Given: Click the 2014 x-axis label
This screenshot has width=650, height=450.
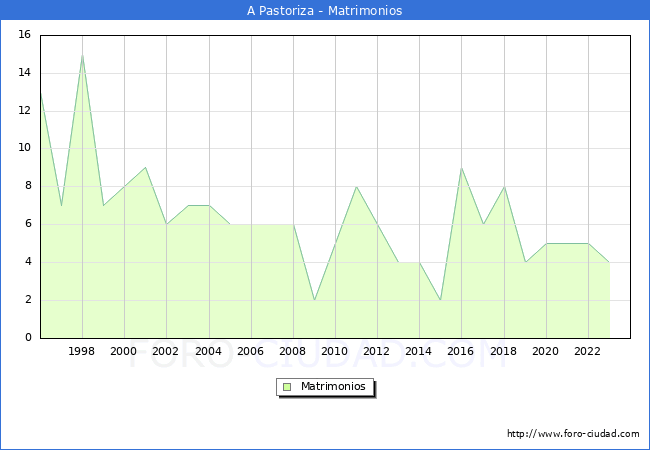Looking at the screenshot, I should pyautogui.click(x=419, y=352).
